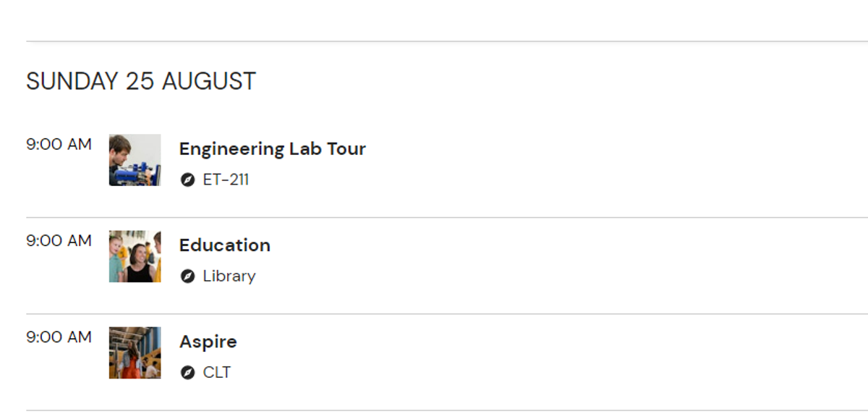Viewport: 868px width, 417px height.
Task: Click the 9:00 AM time beside Education
Action: tap(59, 240)
